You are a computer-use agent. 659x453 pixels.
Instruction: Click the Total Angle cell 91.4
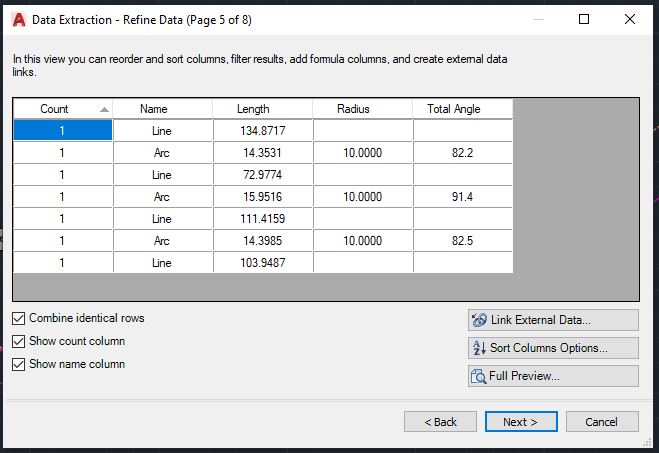462,197
